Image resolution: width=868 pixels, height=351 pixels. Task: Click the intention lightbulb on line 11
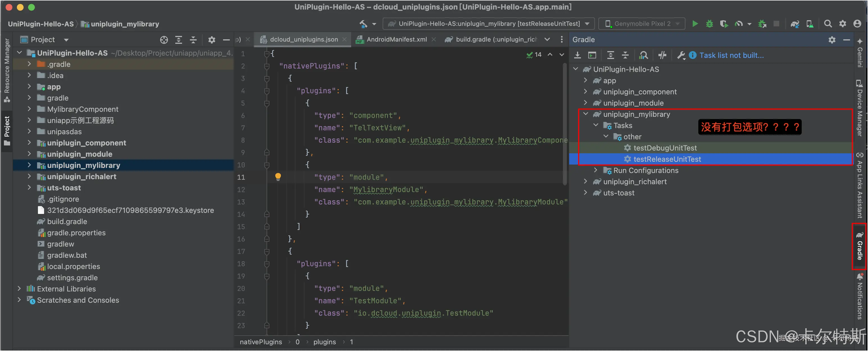278,177
